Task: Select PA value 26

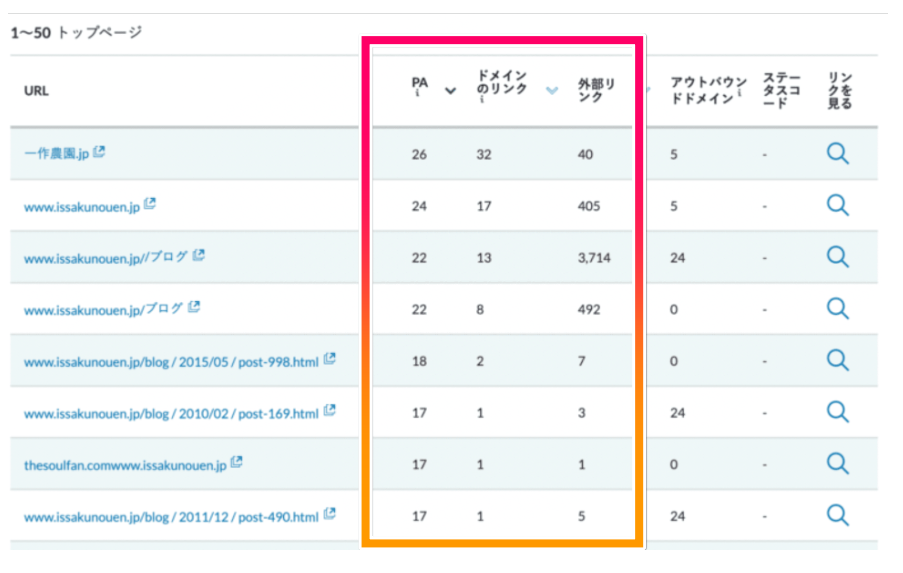Action: point(419,154)
